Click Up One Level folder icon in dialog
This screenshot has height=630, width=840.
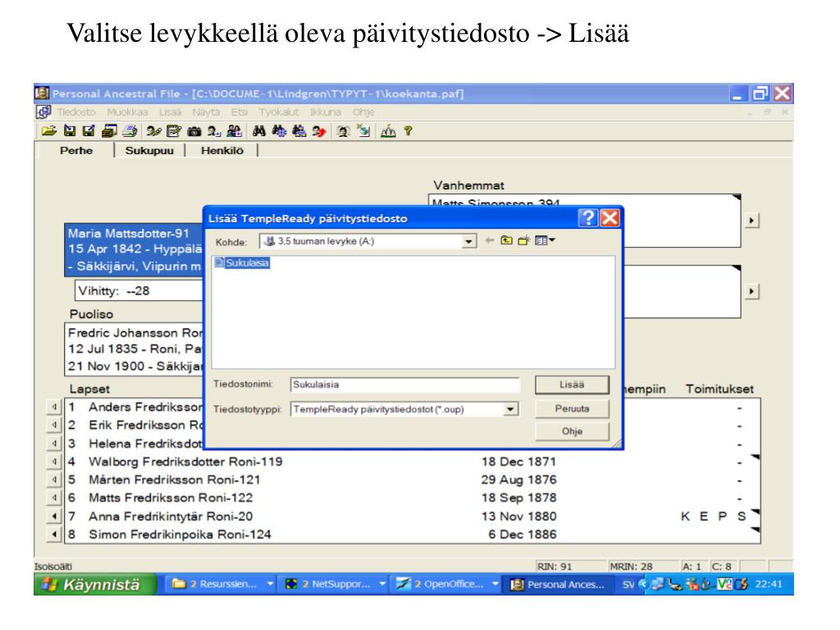click(x=506, y=240)
